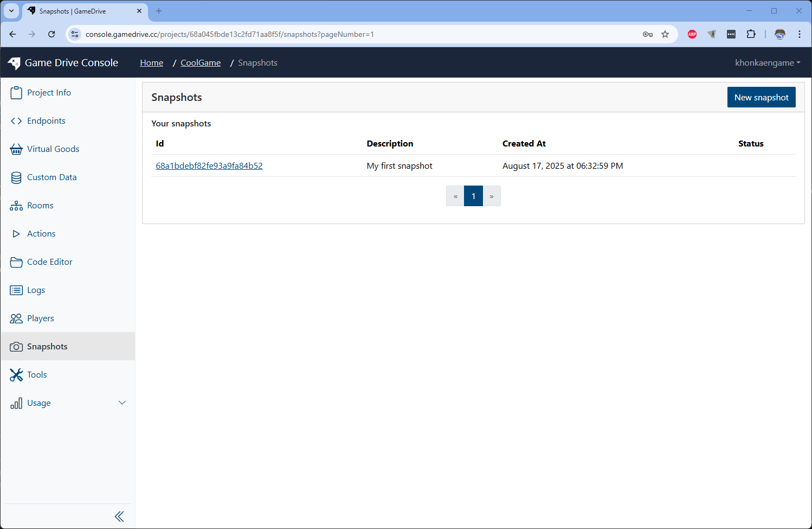Viewport: 812px width, 529px height.
Task: Collapse the sidebar with the double chevron
Action: pos(119,517)
